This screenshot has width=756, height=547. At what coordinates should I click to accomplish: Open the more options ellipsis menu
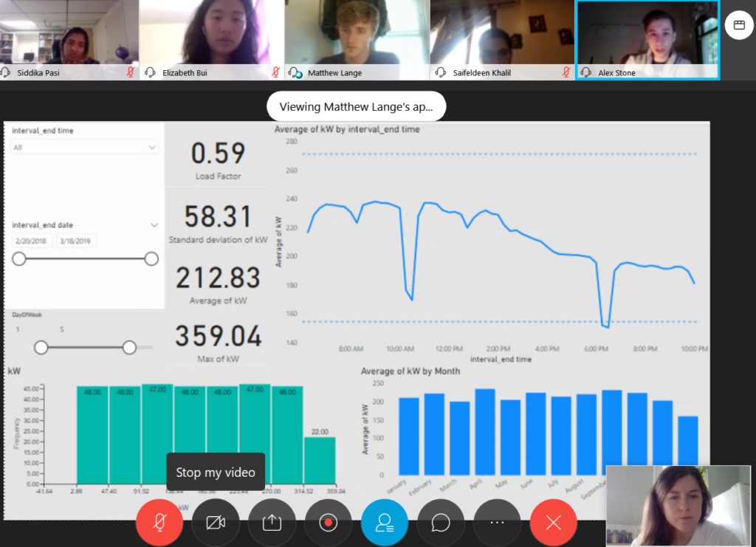point(497,523)
